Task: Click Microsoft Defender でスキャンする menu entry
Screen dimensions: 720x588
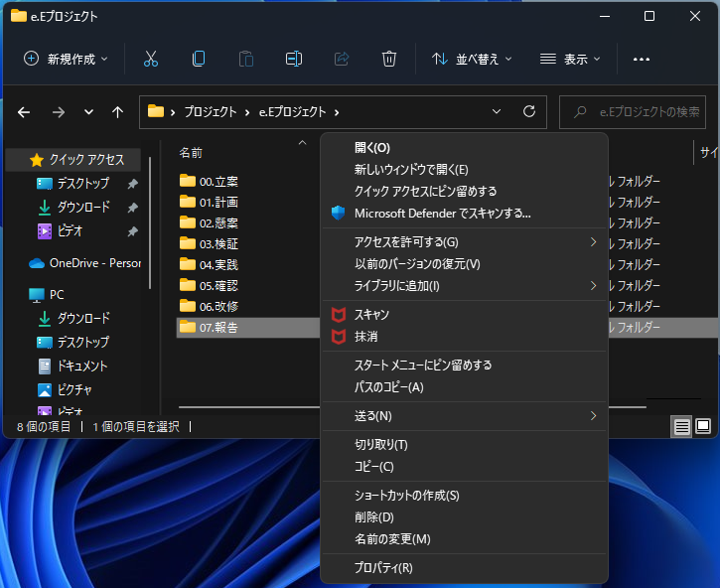Action: tap(442, 213)
